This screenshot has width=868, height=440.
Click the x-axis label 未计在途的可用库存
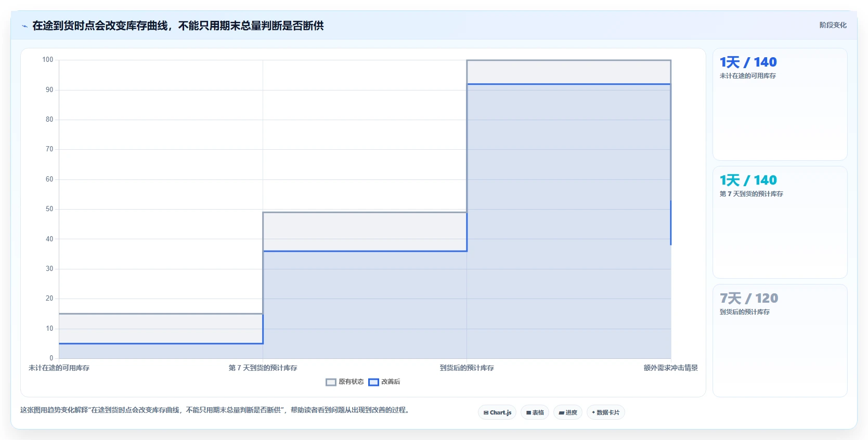tap(59, 368)
